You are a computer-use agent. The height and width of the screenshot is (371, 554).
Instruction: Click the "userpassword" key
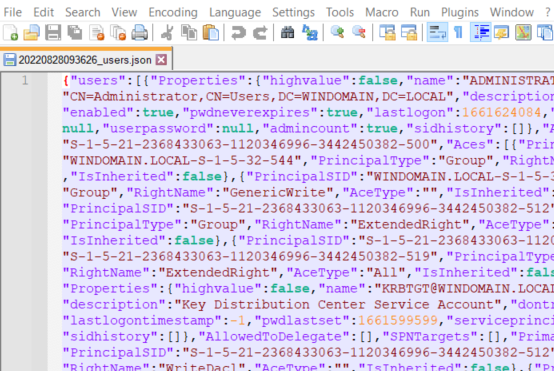point(158,128)
